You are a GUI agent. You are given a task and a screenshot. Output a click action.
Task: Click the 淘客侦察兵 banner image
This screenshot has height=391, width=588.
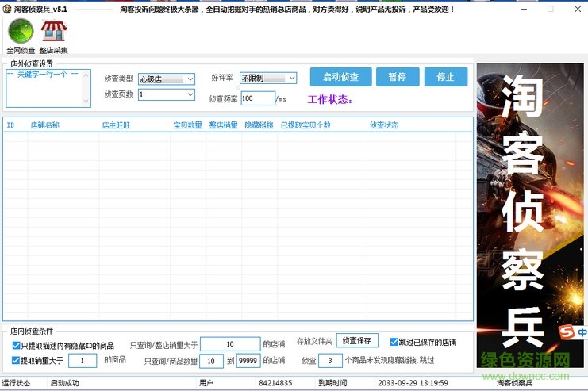530,215
